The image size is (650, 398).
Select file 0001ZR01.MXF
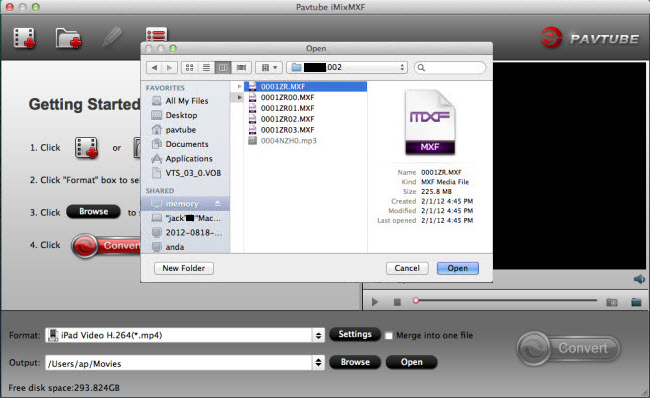click(x=287, y=108)
